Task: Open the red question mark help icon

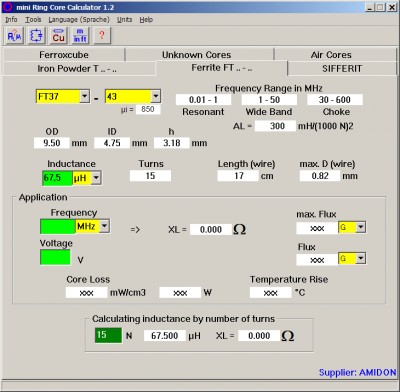Action: coord(102,35)
